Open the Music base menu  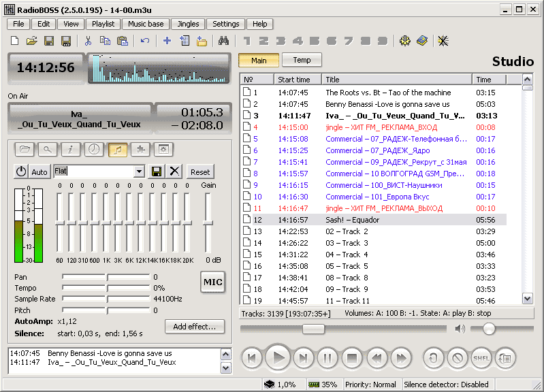tap(146, 24)
